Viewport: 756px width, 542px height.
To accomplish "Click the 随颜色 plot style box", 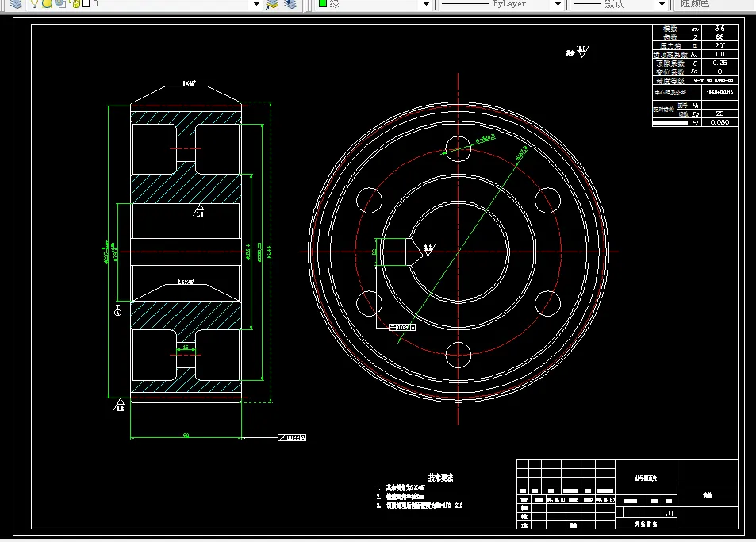I will pyautogui.click(x=714, y=4).
